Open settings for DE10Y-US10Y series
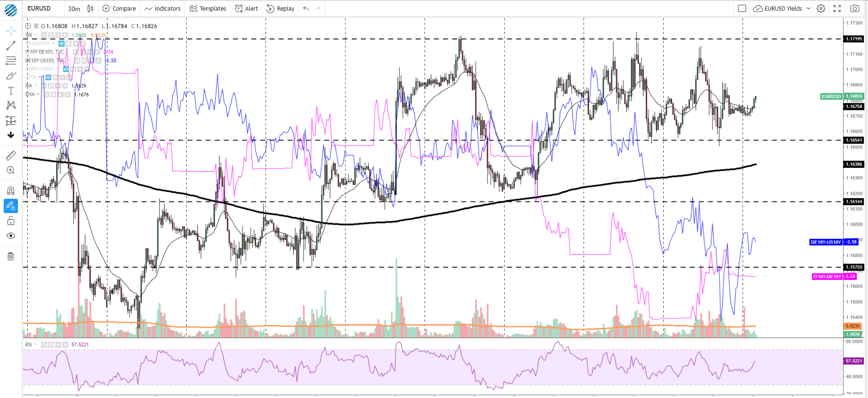The width and height of the screenshot is (868, 398). (84, 60)
